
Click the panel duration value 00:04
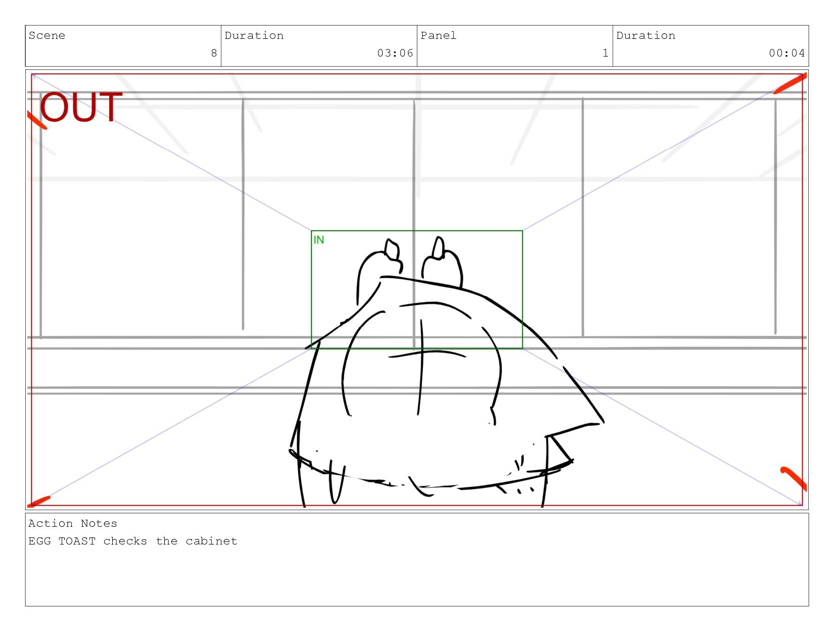point(787,53)
